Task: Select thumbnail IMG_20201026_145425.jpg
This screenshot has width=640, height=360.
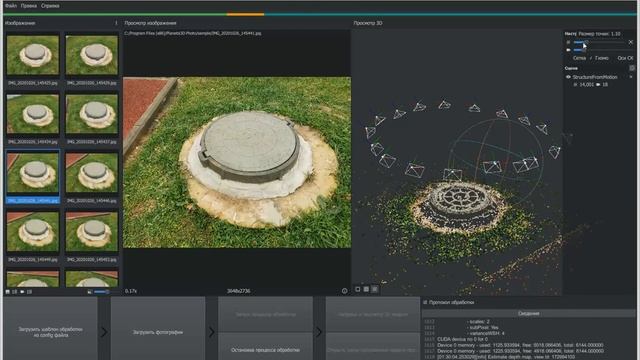Action: 33,56
